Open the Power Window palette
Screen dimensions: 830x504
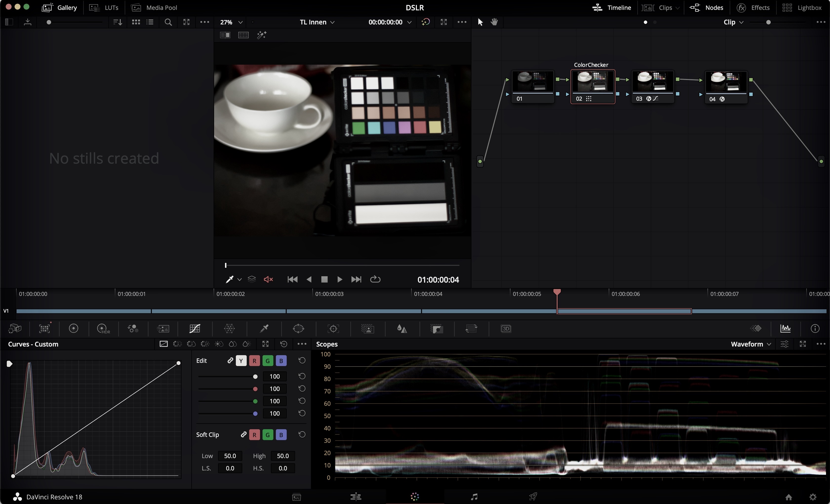(x=299, y=329)
